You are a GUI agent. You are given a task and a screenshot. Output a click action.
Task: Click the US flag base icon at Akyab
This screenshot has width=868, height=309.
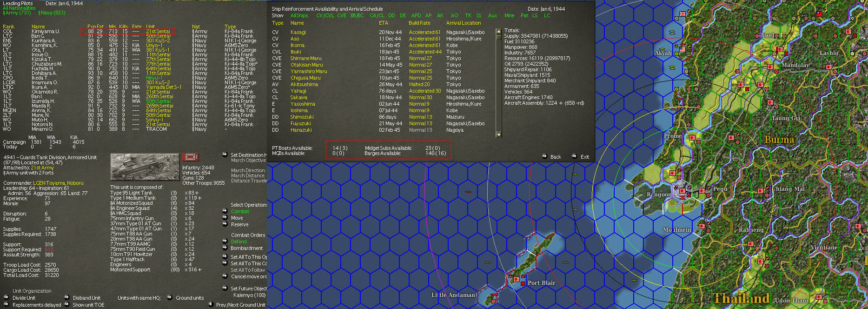pos(682,48)
